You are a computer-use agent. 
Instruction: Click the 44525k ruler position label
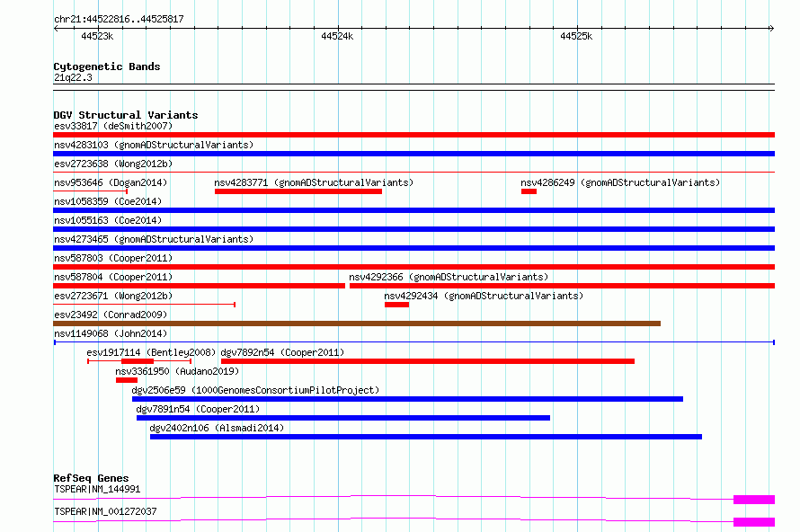pos(576,36)
